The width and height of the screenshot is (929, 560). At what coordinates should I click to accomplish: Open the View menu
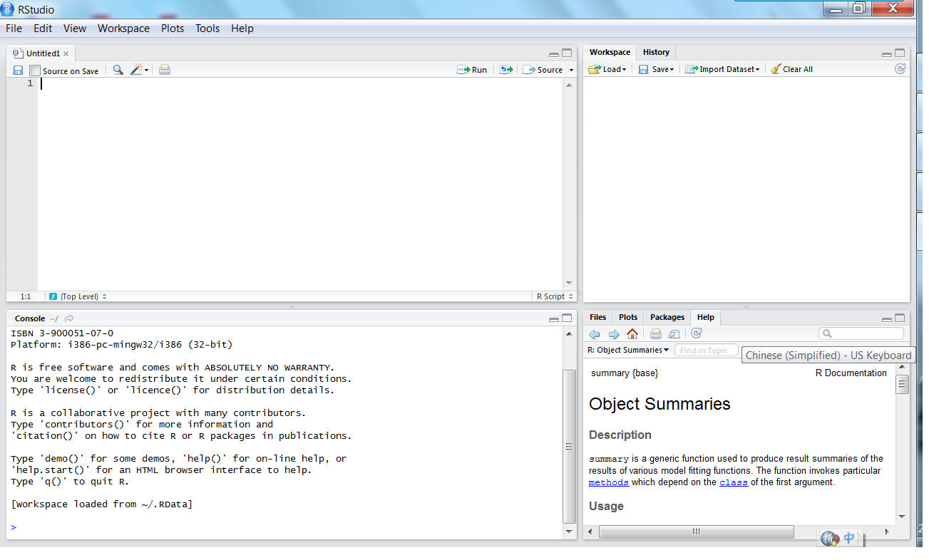point(75,28)
